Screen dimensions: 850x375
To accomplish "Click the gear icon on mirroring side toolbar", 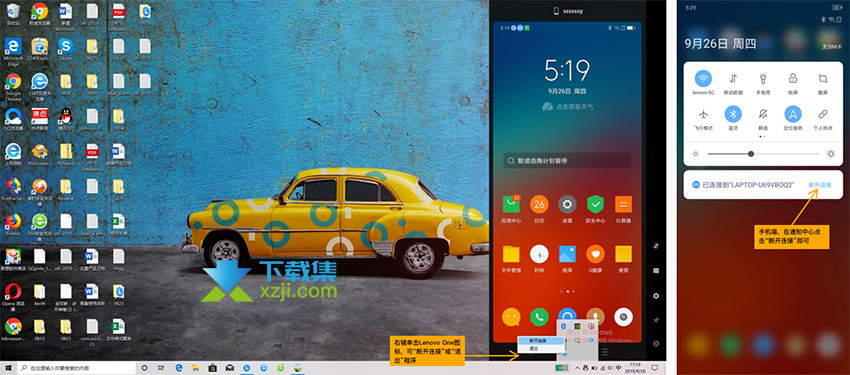I will point(656,296).
